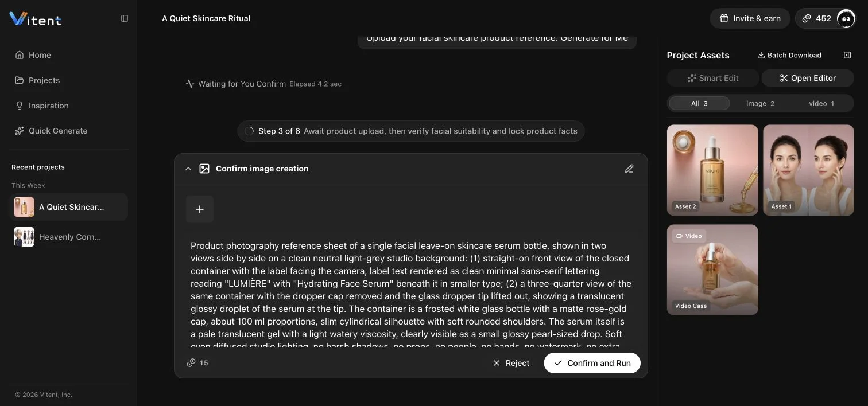Image resolution: width=868 pixels, height=406 pixels.
Task: Click the pencil edit icon on confirm card
Action: [629, 169]
